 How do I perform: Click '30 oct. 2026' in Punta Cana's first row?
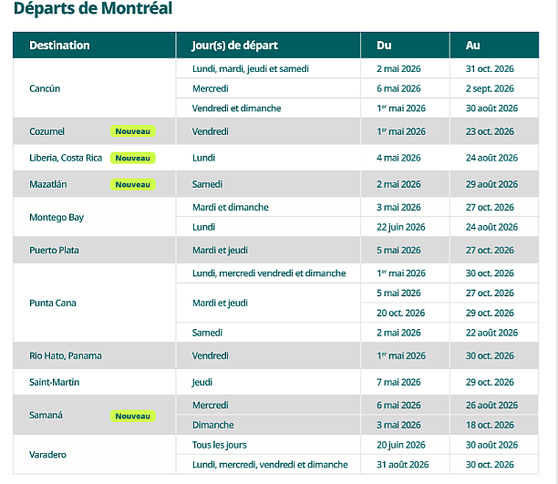click(490, 273)
